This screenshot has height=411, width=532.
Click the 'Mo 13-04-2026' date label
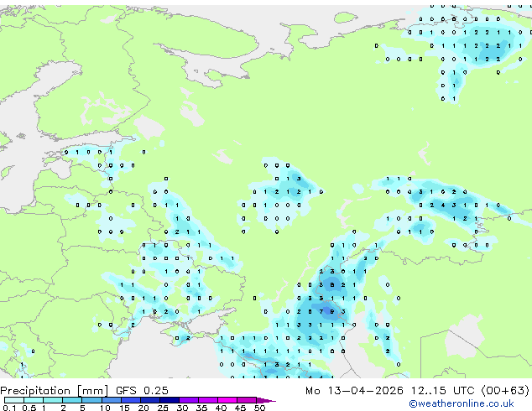tap(354, 391)
